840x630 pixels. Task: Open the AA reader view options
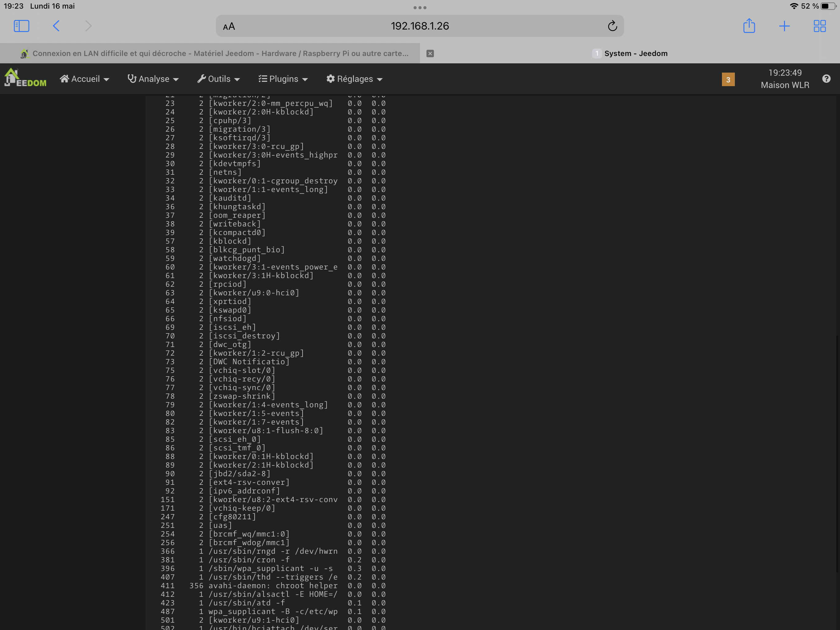(x=229, y=26)
